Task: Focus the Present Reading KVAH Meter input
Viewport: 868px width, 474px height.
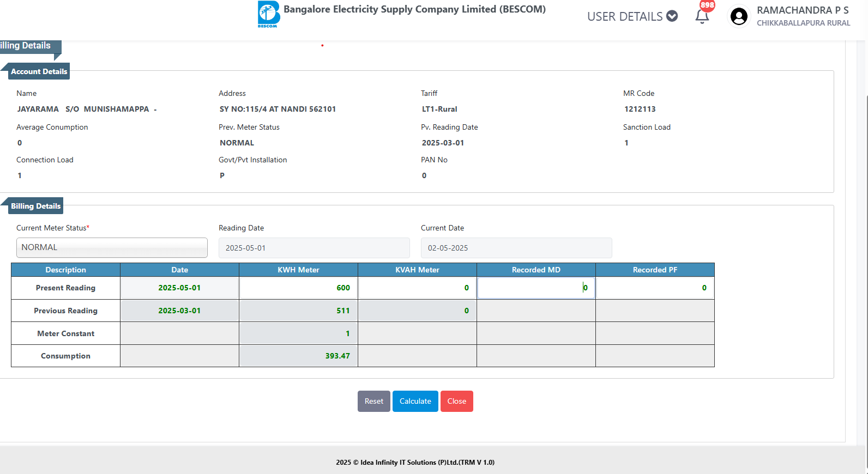Action: 417,288
